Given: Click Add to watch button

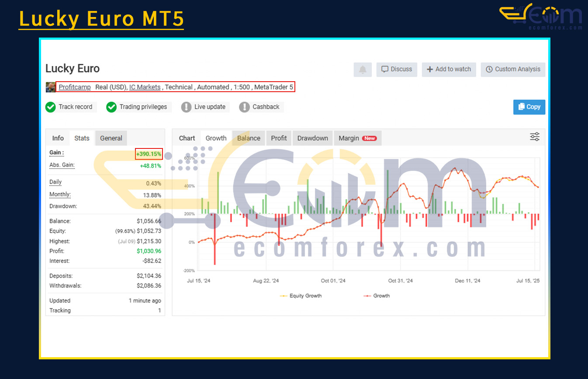Looking at the screenshot, I should tap(449, 69).
